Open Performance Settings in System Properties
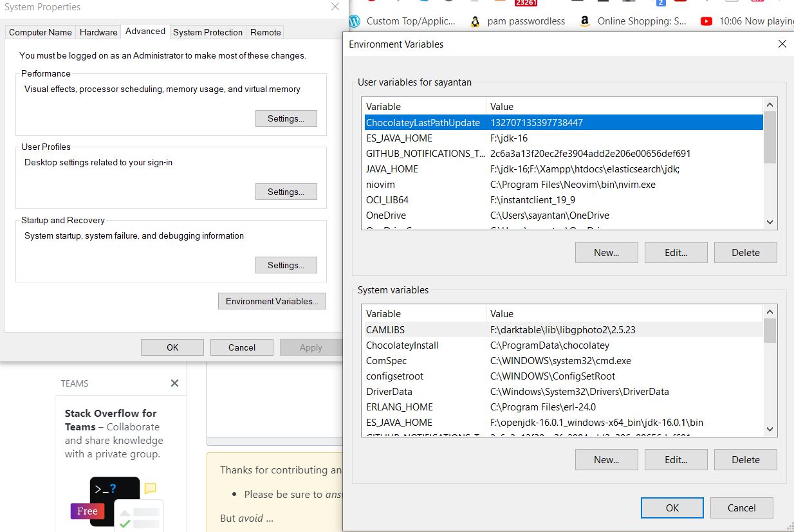The width and height of the screenshot is (794, 532). [286, 118]
